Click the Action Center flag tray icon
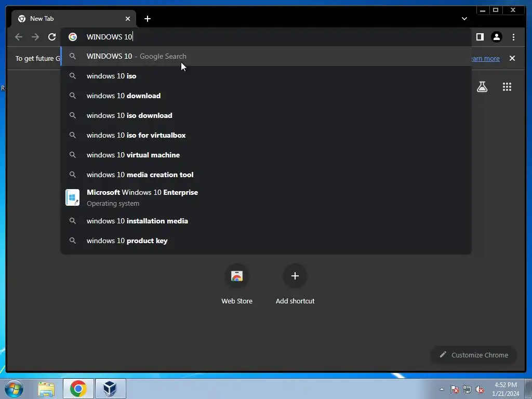The height and width of the screenshot is (399, 532). pos(455,389)
